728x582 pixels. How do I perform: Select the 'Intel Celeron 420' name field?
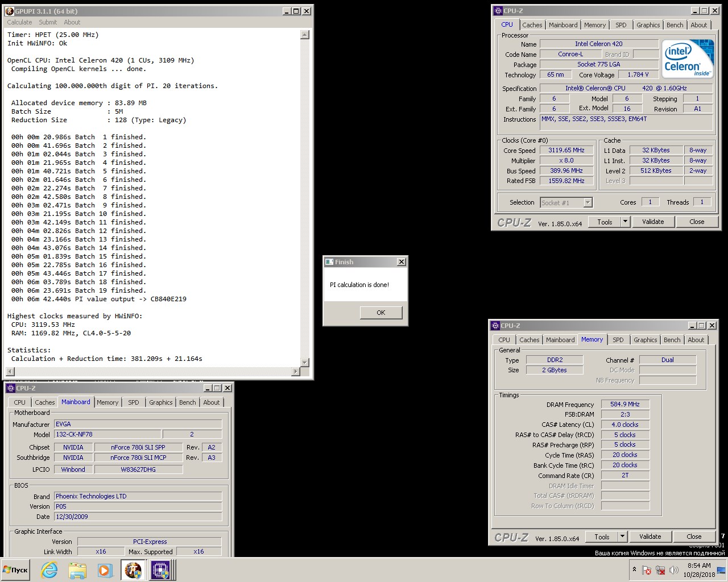click(x=599, y=44)
